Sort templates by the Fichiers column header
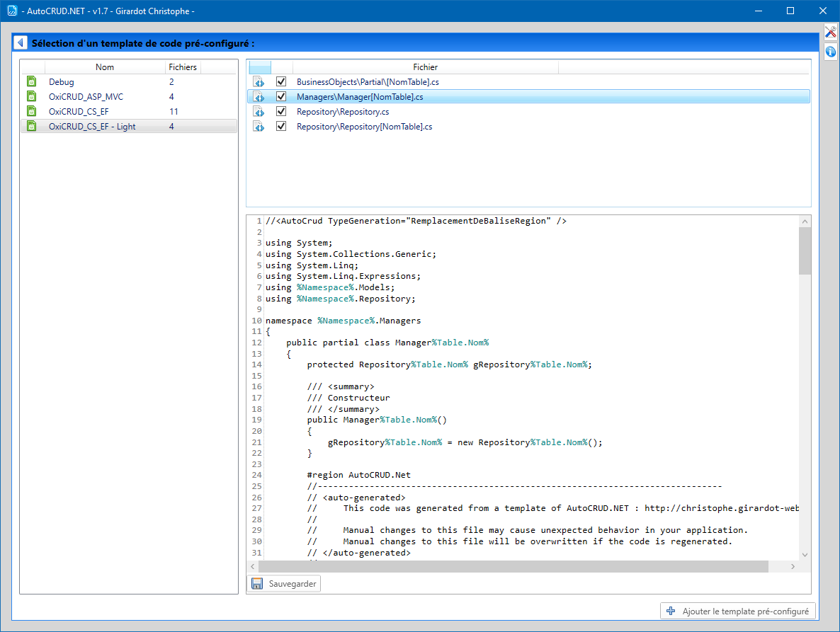The width and height of the screenshot is (840, 632). [183, 67]
